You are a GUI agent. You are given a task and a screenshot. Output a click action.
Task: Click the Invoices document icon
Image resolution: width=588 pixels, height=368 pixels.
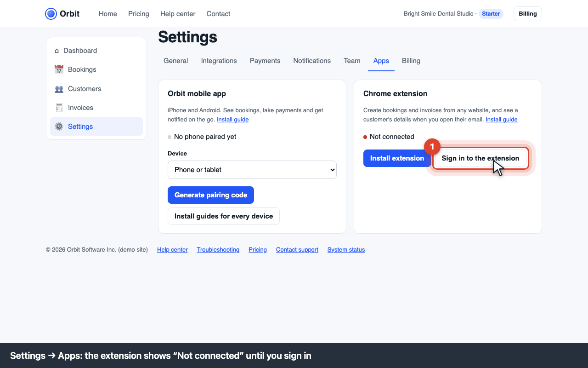tap(59, 108)
